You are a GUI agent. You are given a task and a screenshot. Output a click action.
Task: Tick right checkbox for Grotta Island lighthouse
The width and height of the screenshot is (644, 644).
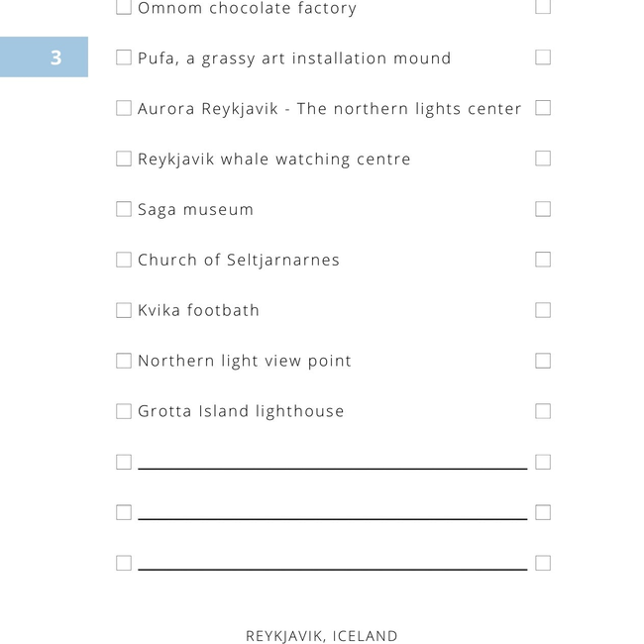click(543, 411)
